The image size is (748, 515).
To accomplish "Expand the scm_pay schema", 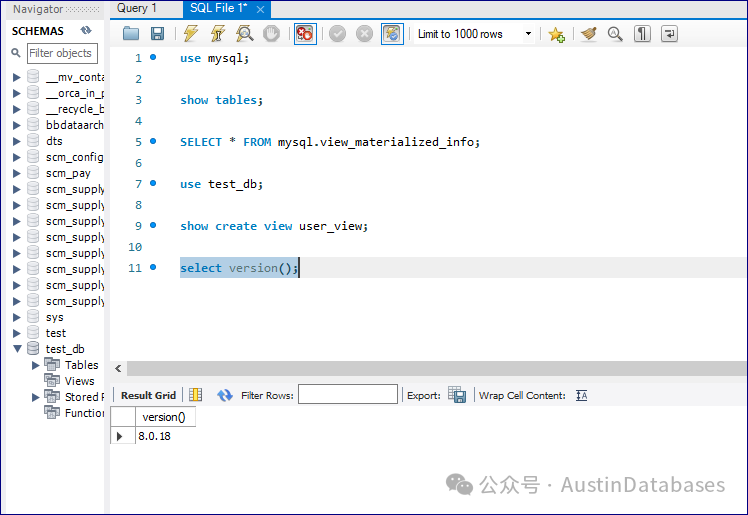I will (x=17, y=173).
